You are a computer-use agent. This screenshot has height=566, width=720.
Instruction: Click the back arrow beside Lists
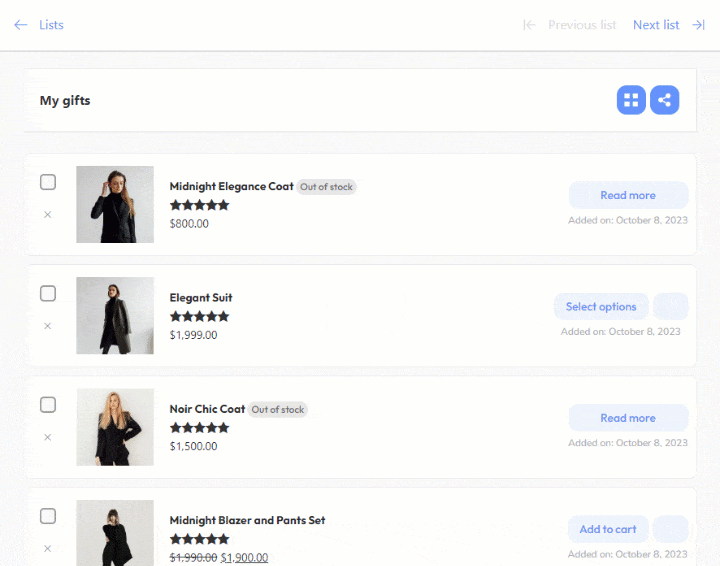[21, 25]
